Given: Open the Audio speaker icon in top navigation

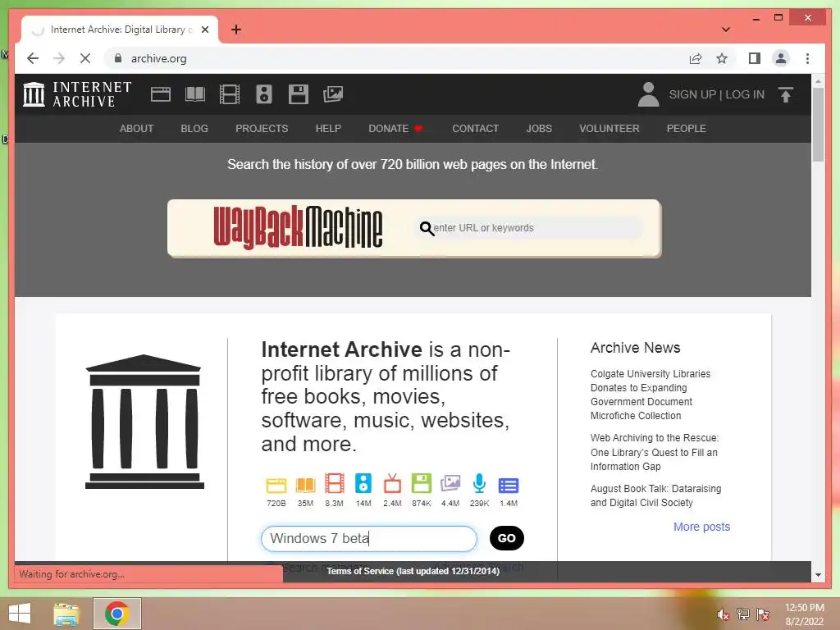Looking at the screenshot, I should pos(263,94).
